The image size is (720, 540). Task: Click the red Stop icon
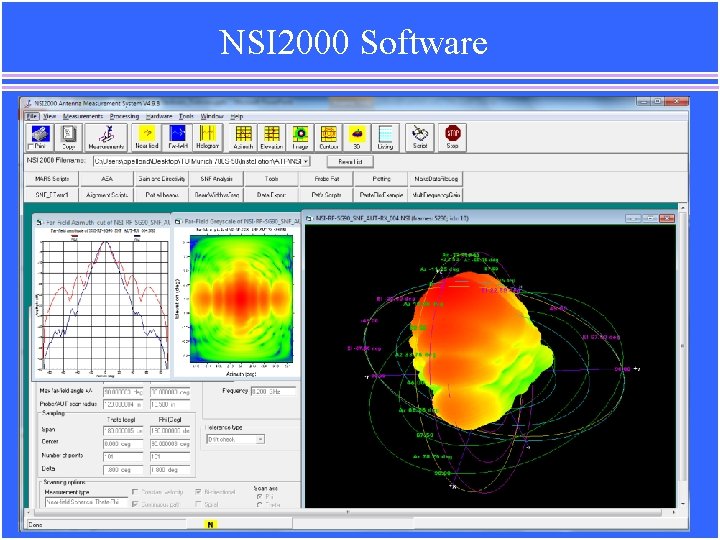[x=452, y=137]
